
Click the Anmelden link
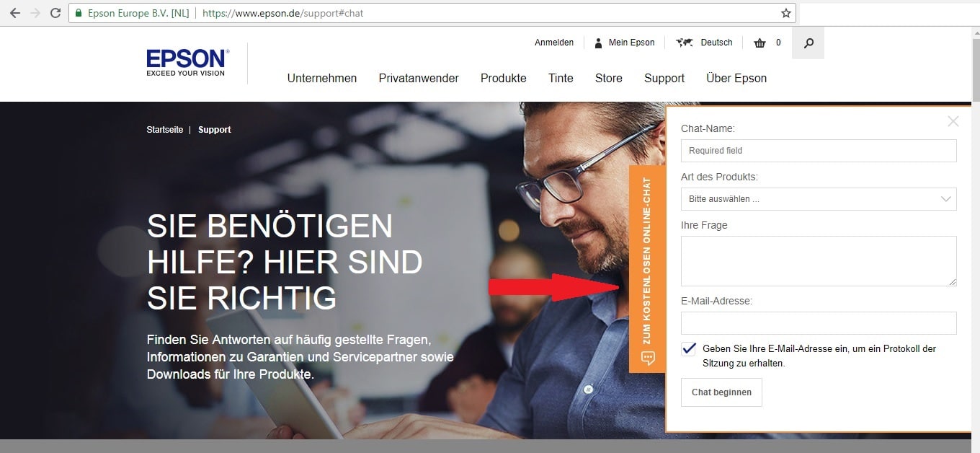(554, 43)
